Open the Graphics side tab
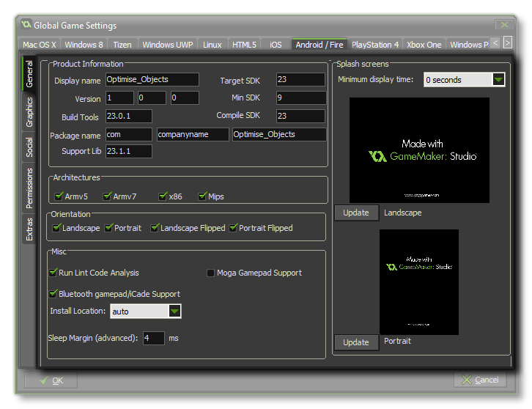 (x=30, y=112)
